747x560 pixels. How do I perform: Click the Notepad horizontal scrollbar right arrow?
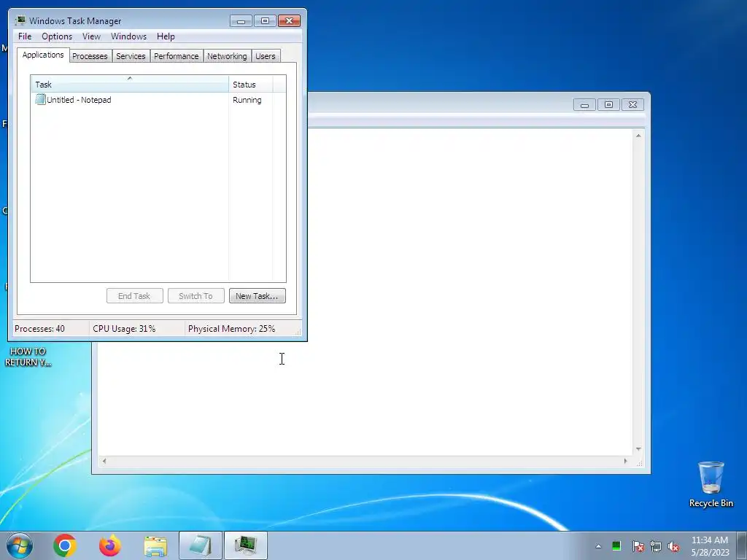tap(625, 461)
